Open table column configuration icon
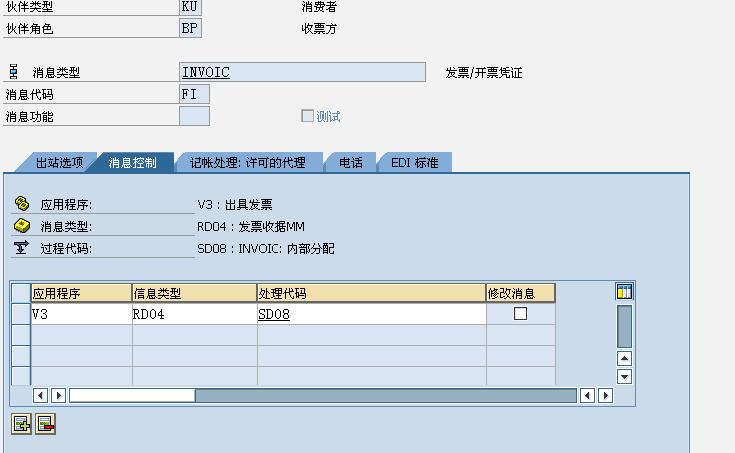 624,292
